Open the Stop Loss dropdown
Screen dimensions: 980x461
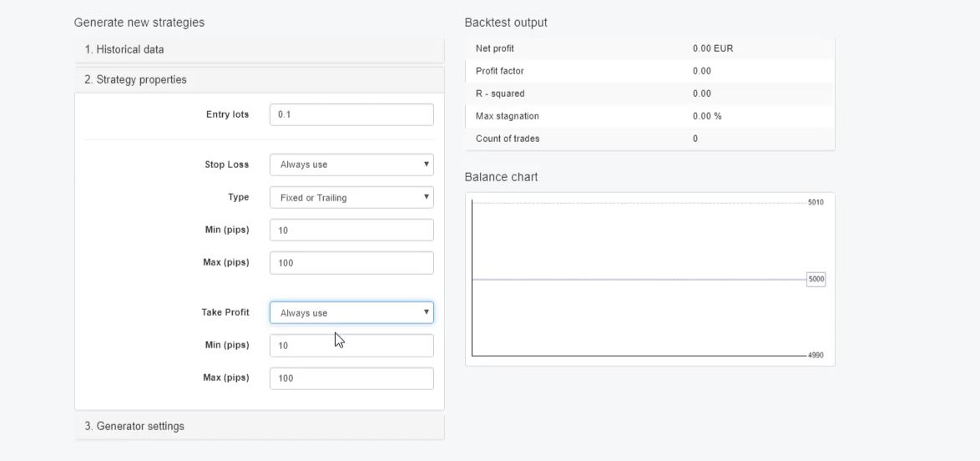[x=351, y=165]
